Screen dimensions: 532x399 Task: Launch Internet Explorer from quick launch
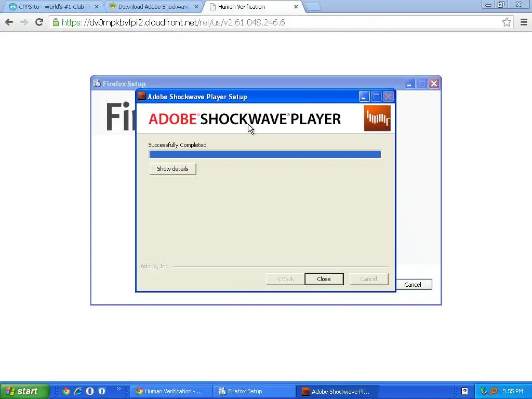pyautogui.click(x=78, y=391)
